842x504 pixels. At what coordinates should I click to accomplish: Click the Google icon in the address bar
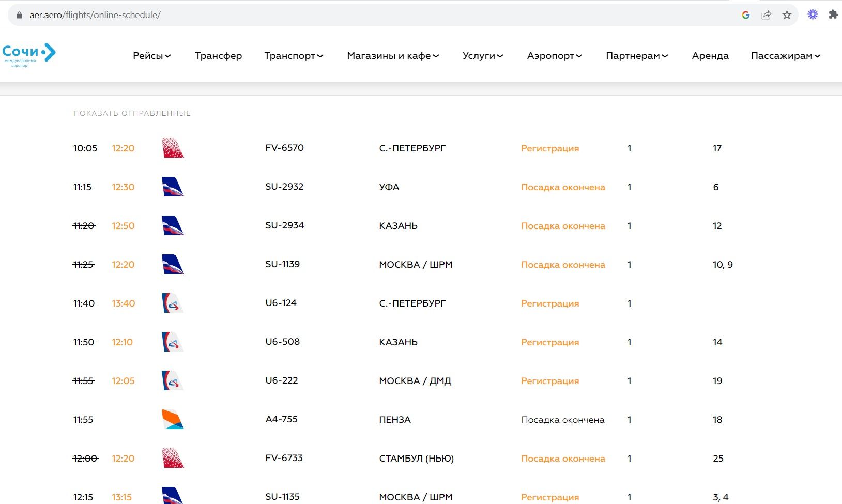click(745, 15)
